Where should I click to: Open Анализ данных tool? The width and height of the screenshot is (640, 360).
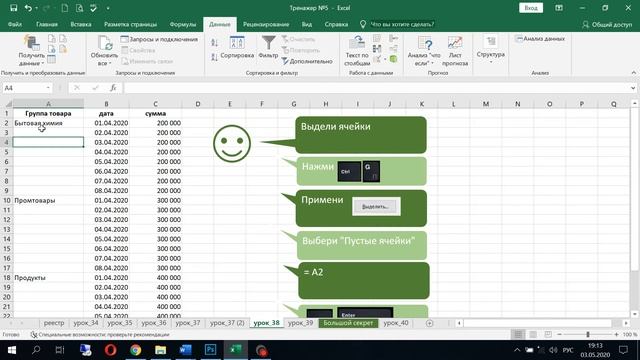click(x=540, y=39)
